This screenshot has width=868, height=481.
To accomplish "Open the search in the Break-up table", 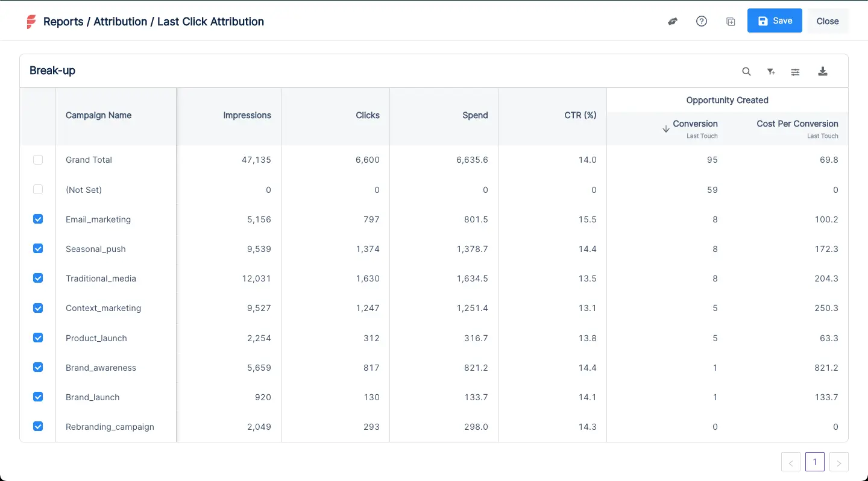I will (x=746, y=71).
